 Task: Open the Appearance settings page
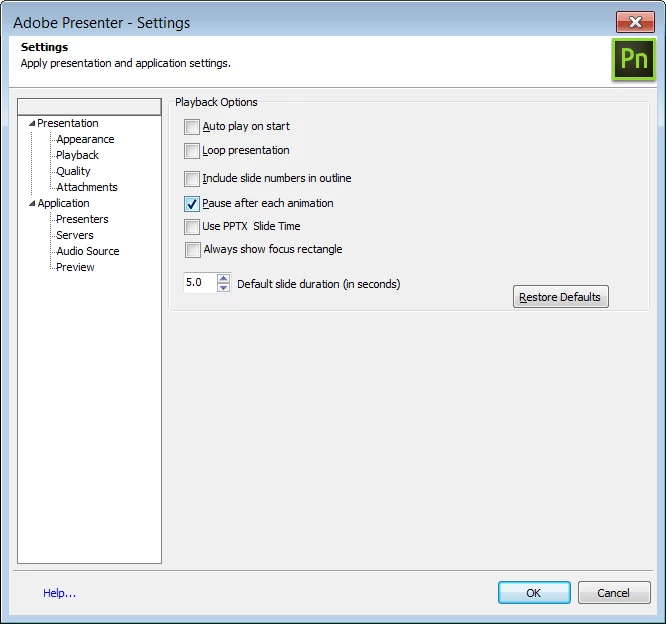tap(85, 139)
